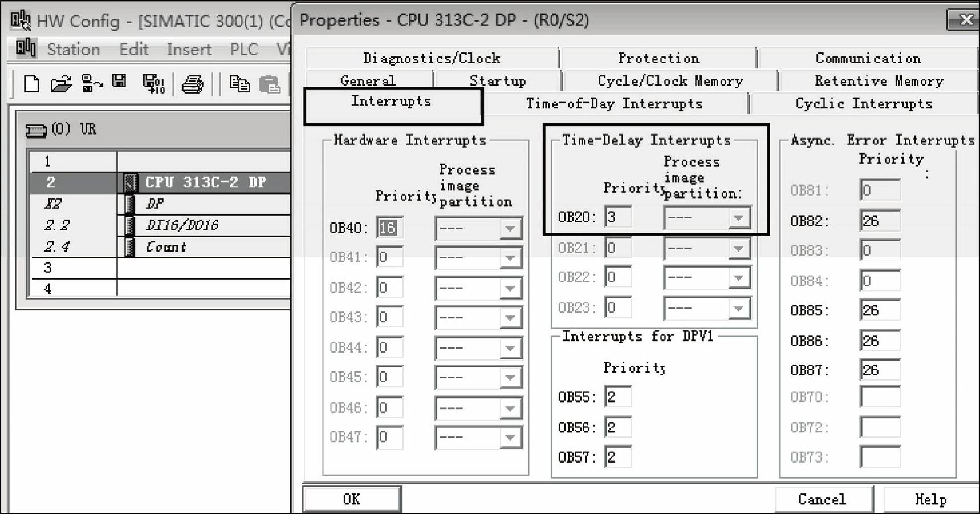This screenshot has width=980, height=514.
Task: Confirm the properties with OK
Action: 352,499
